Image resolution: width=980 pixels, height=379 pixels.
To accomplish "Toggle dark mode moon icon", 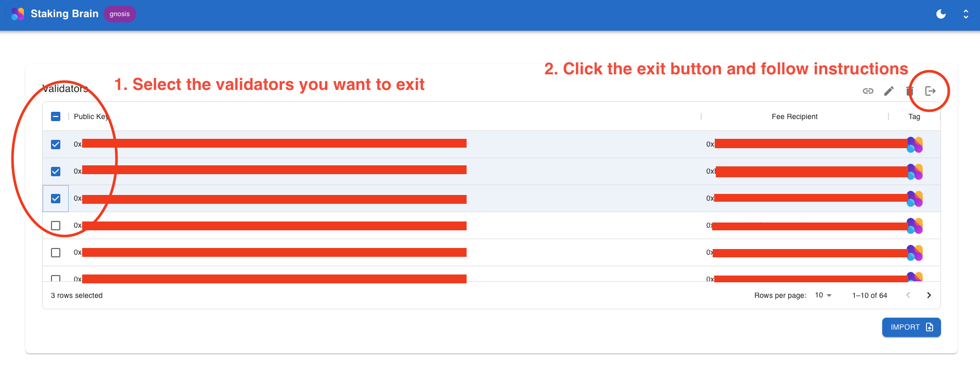I will point(941,14).
